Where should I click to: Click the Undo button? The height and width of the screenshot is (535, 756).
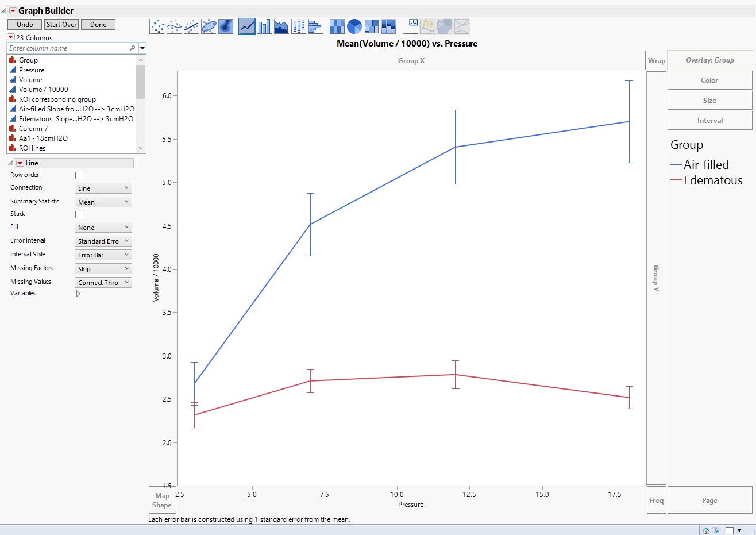coord(25,25)
